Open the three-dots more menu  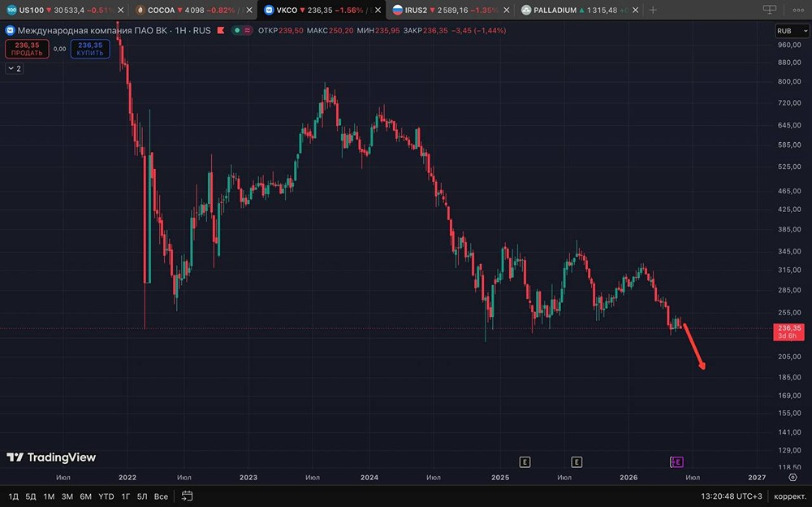pyautogui.click(x=798, y=10)
